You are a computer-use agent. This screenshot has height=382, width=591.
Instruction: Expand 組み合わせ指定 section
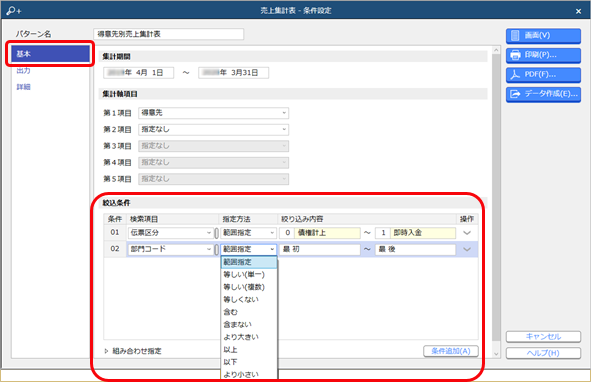coord(133,351)
